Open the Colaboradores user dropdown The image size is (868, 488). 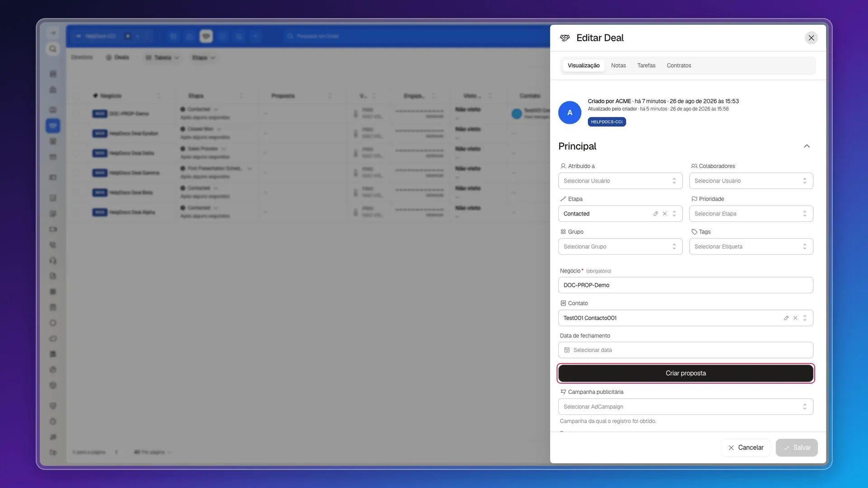pyautogui.click(x=751, y=181)
